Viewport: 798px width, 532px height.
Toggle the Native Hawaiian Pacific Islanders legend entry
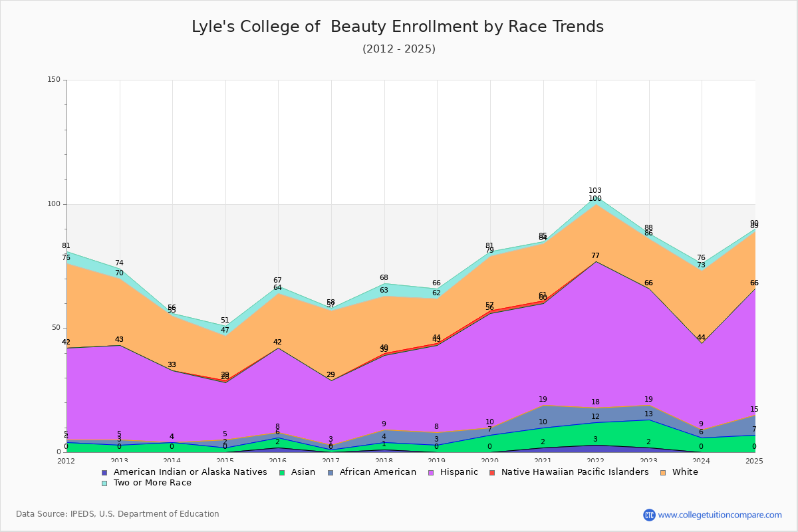click(x=569, y=472)
